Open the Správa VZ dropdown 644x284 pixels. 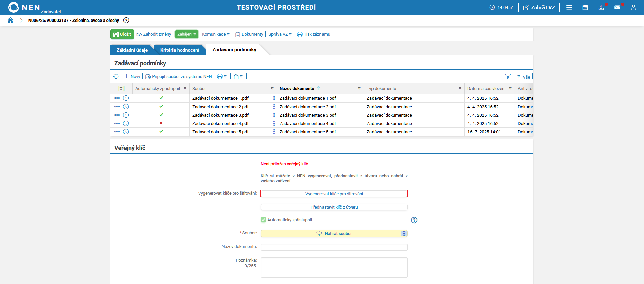(x=280, y=34)
